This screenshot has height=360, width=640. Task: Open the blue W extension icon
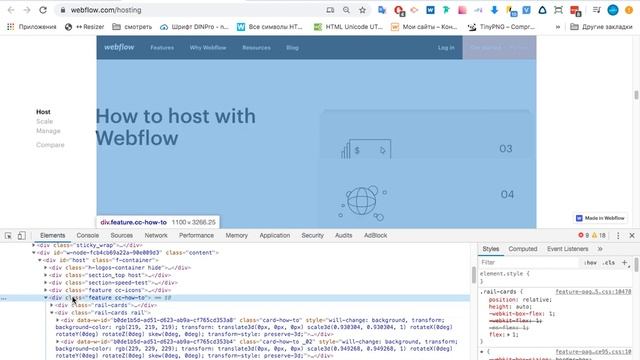430,10
